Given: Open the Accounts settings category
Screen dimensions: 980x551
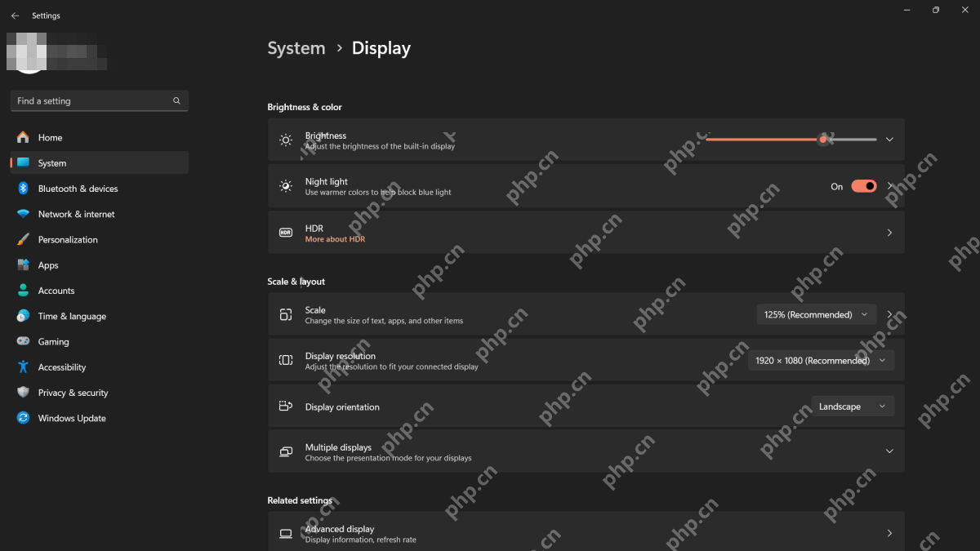Looking at the screenshot, I should tap(99, 291).
